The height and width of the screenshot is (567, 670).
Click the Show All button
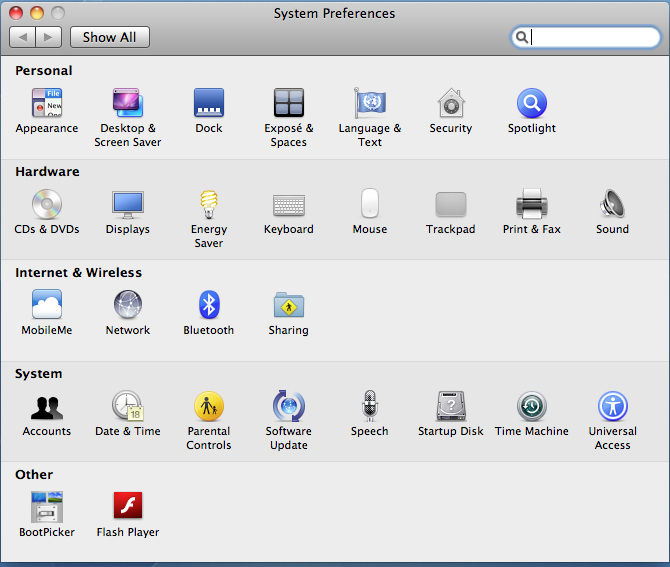pyautogui.click(x=110, y=37)
